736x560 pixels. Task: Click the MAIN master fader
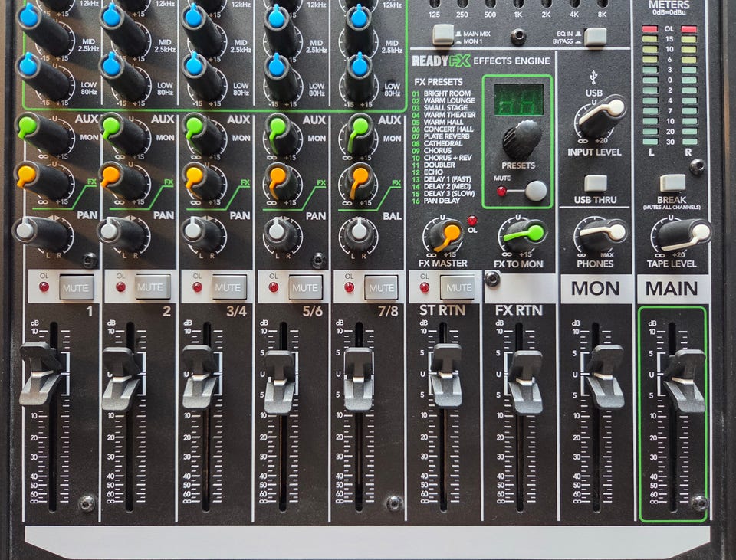click(x=685, y=382)
